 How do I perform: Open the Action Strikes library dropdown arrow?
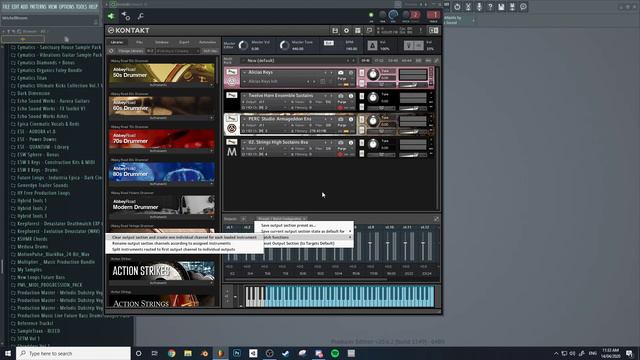pos(211,283)
